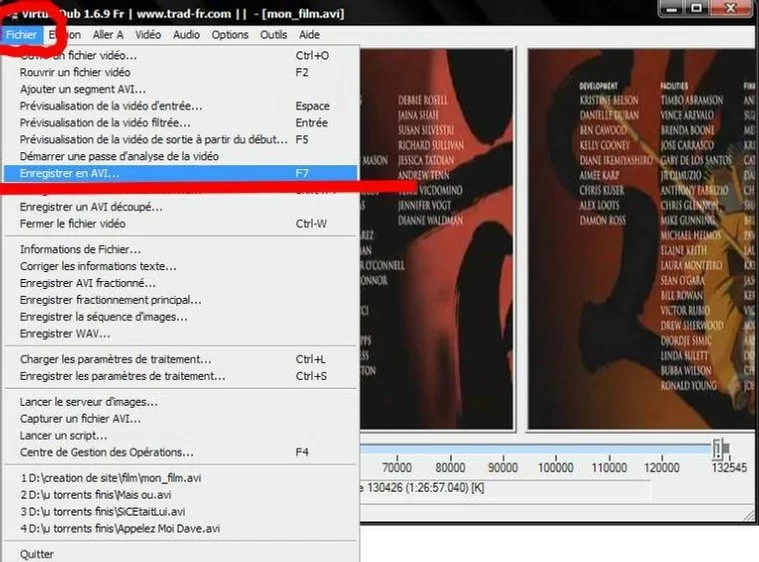Open Informations de Fichier
Image resolution: width=759 pixels, height=562 pixels.
click(x=80, y=249)
